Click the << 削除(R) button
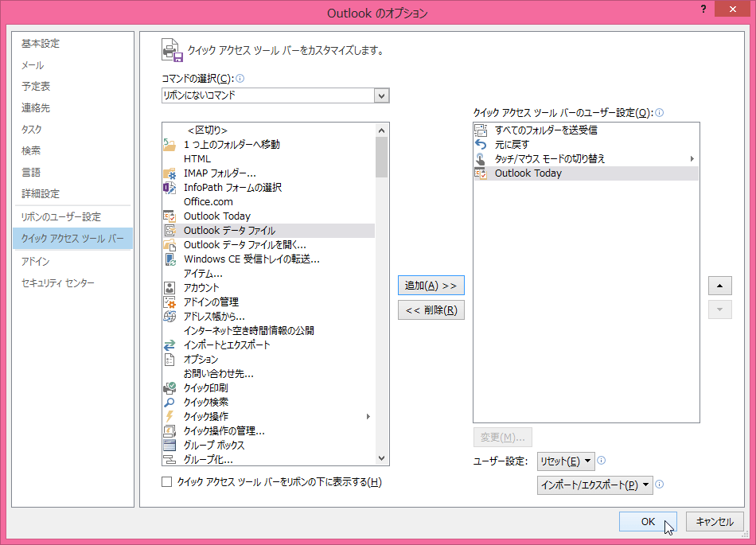This screenshot has height=545, width=756. point(431,309)
